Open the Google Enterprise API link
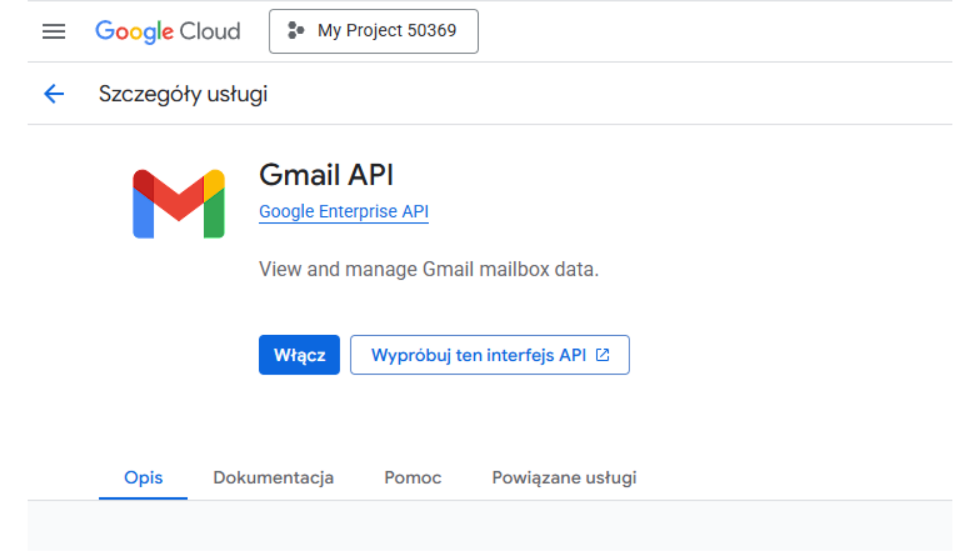 click(344, 211)
